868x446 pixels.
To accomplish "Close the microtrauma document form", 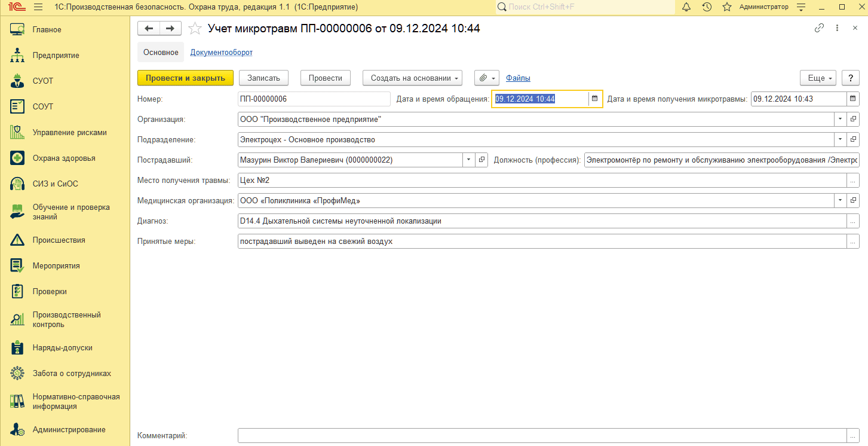I will pyautogui.click(x=855, y=28).
